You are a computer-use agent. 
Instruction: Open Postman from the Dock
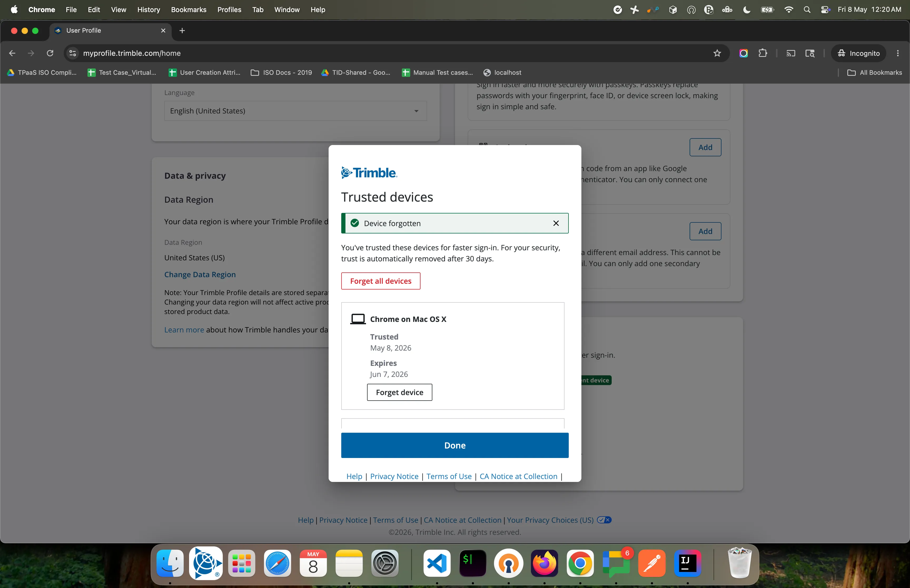click(651, 563)
